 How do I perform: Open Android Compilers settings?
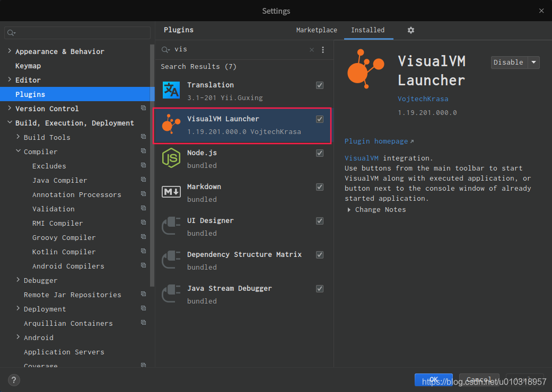[68, 266]
